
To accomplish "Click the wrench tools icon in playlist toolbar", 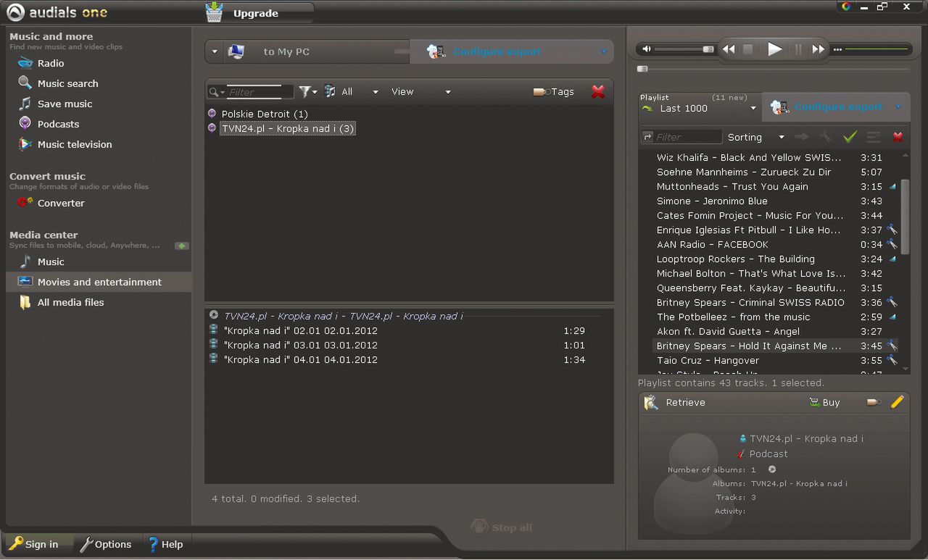I will tap(825, 136).
